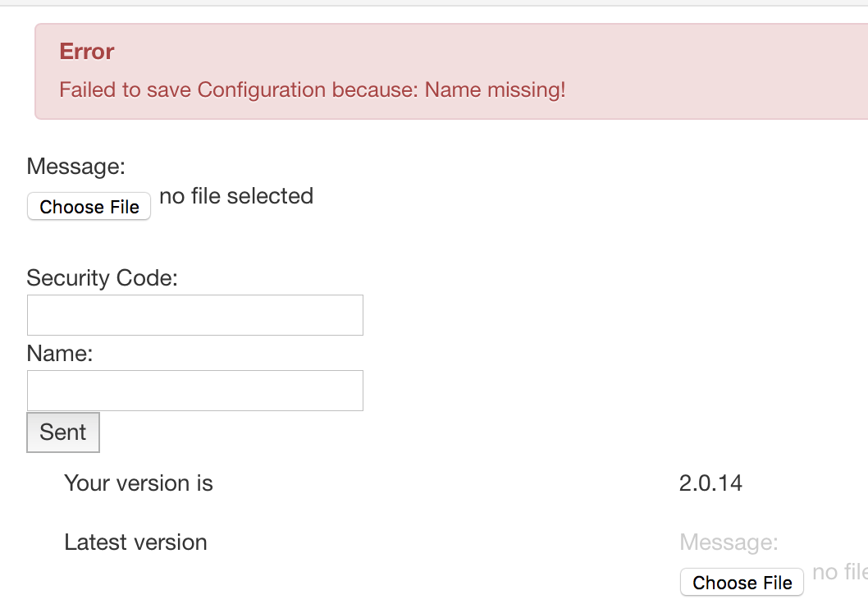Click the 'Name missing!' text in alert

(495, 89)
